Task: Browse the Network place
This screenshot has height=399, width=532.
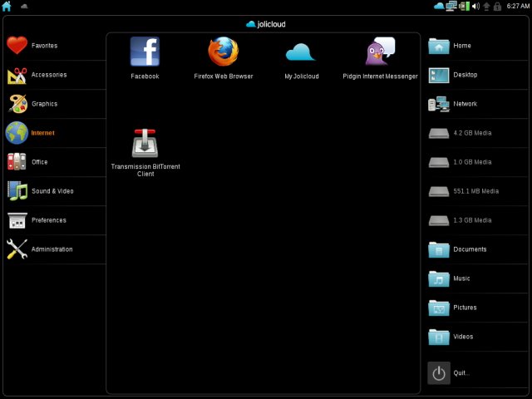Action: (x=477, y=104)
